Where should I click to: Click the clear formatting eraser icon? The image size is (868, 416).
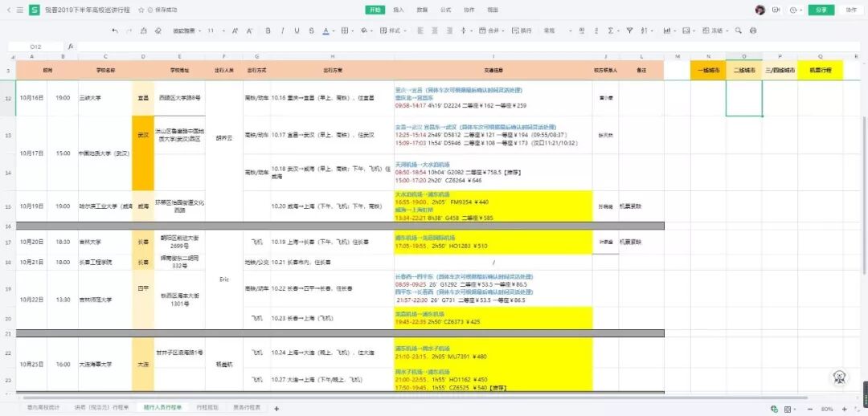point(158,31)
